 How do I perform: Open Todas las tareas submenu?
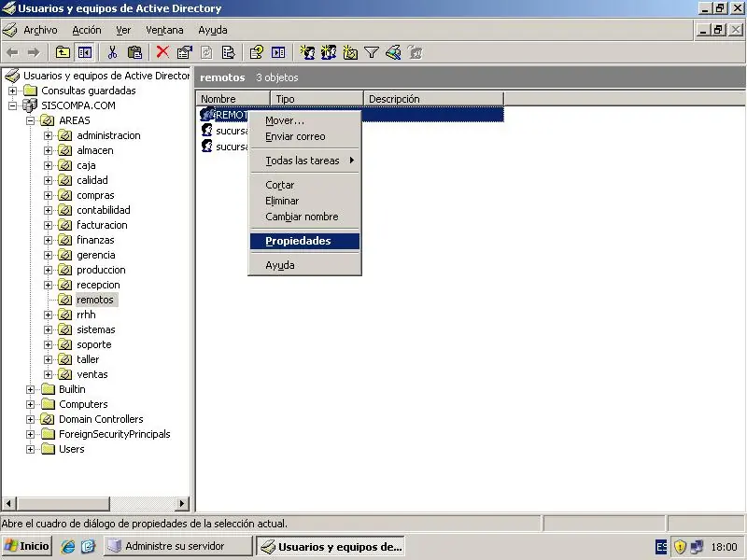304,161
